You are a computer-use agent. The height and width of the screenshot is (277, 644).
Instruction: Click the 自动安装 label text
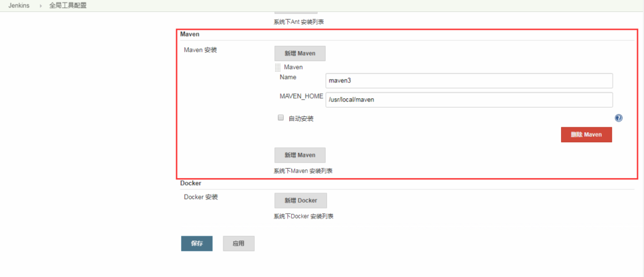pyautogui.click(x=301, y=118)
